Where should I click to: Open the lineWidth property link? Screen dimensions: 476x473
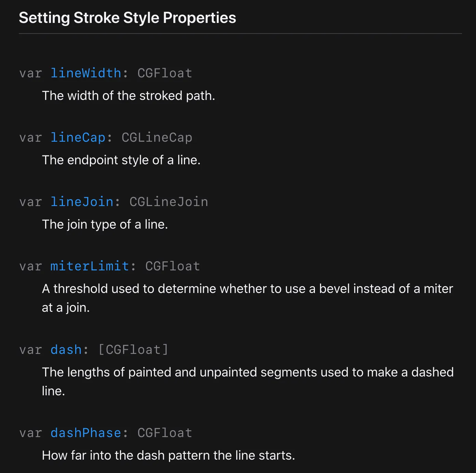point(86,73)
